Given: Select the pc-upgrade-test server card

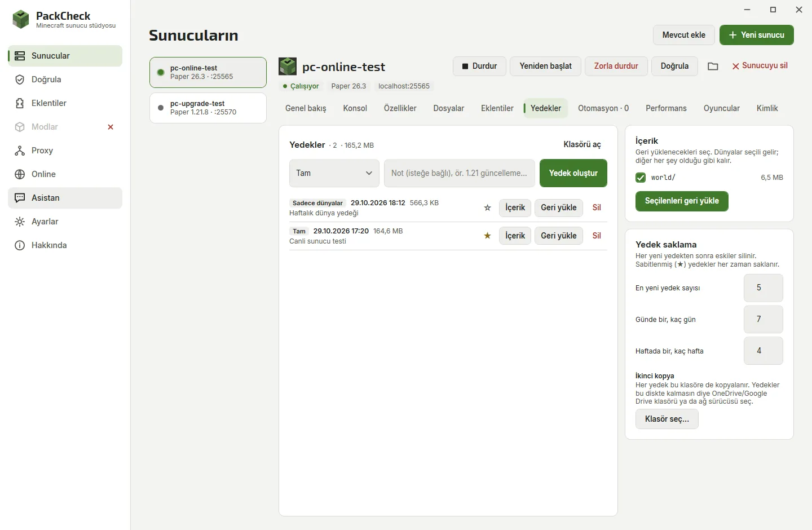Looking at the screenshot, I should (x=208, y=108).
